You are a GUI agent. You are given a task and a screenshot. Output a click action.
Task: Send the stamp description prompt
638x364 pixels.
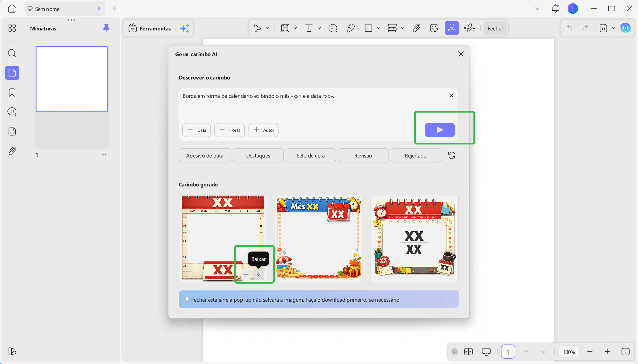440,130
